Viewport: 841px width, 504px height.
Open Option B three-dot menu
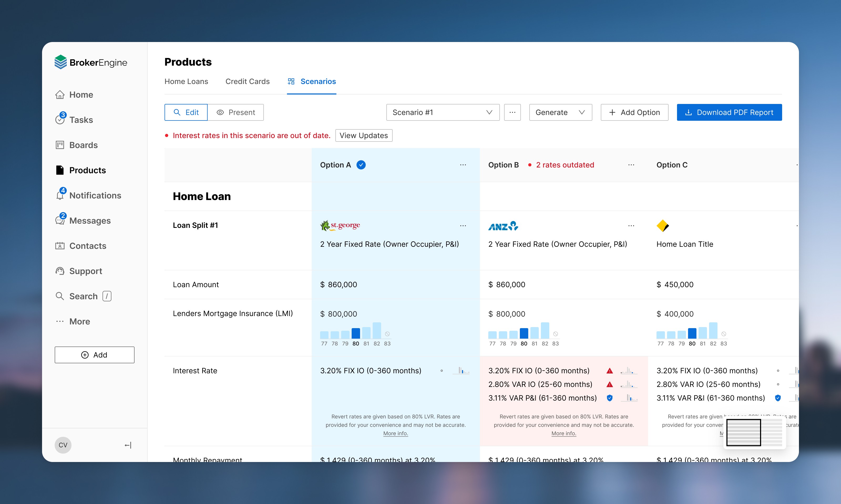tap(631, 165)
